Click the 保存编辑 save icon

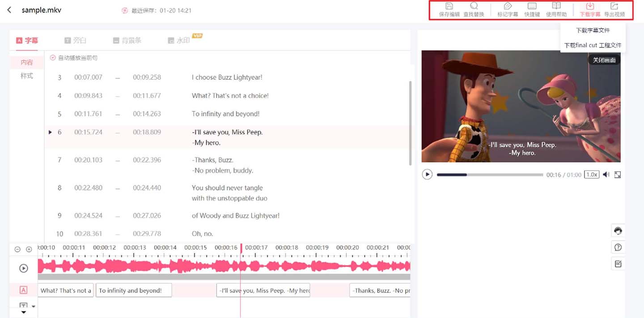tap(449, 7)
